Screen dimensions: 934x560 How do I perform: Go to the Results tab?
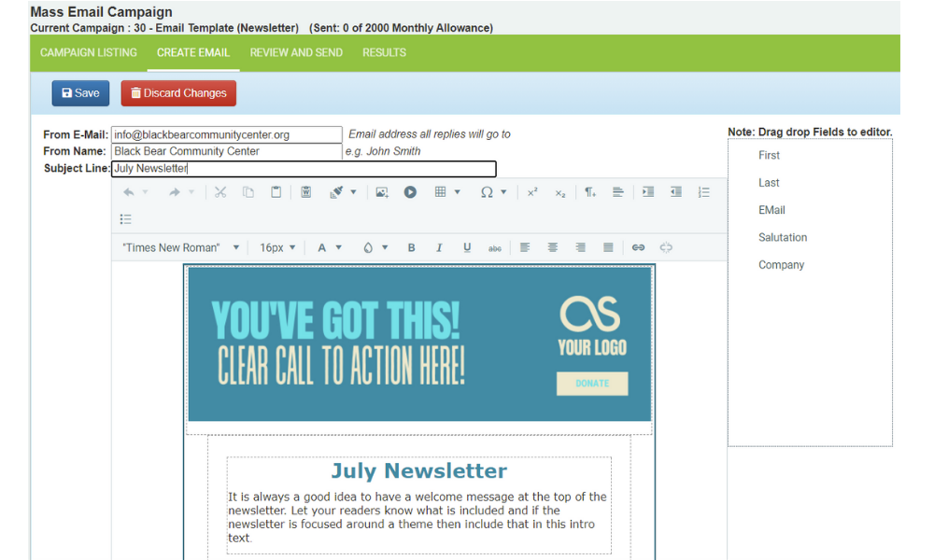pyautogui.click(x=384, y=53)
